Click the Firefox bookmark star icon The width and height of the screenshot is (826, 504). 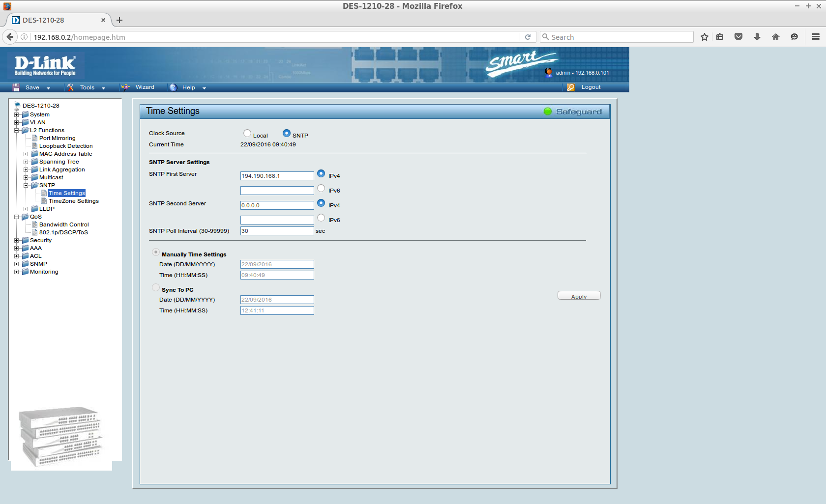704,37
